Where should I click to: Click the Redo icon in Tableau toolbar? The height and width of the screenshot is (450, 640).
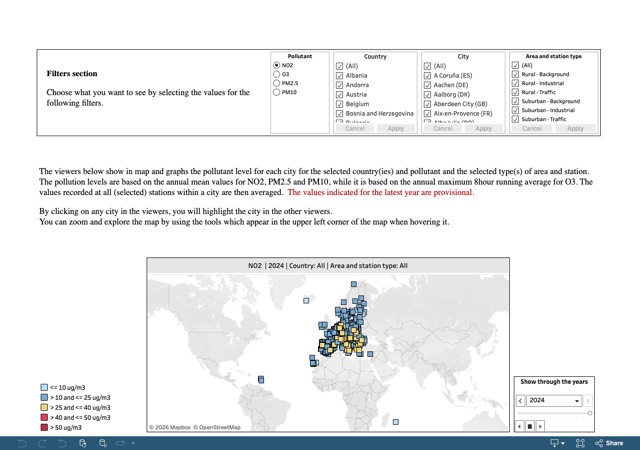pyautogui.click(x=42, y=443)
